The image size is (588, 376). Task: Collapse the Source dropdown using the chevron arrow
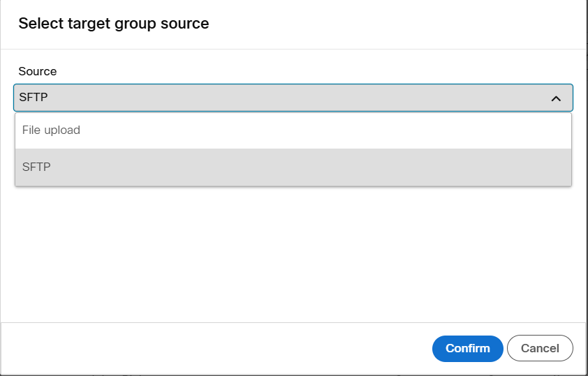click(556, 98)
